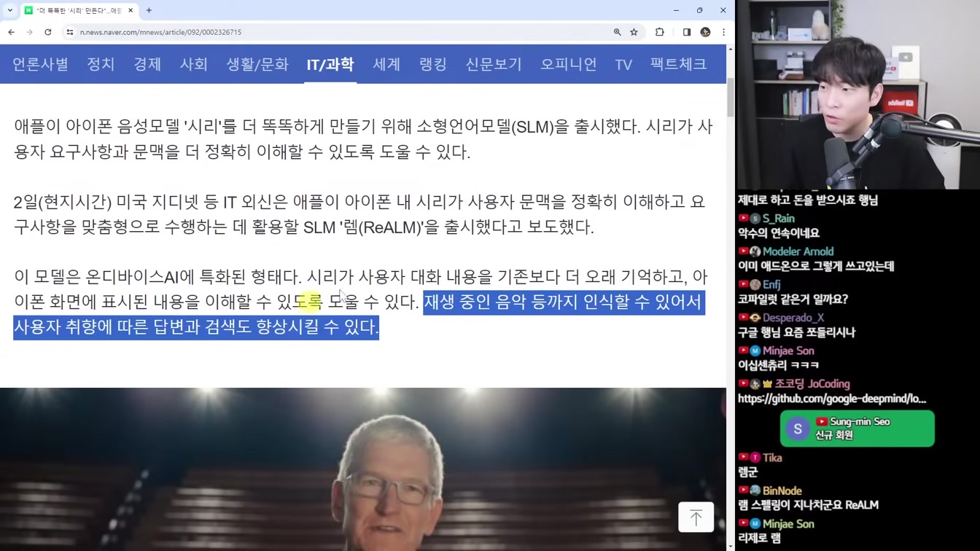Open the github.com/google-deepmind link in chat
980x551 pixels.
point(832,399)
